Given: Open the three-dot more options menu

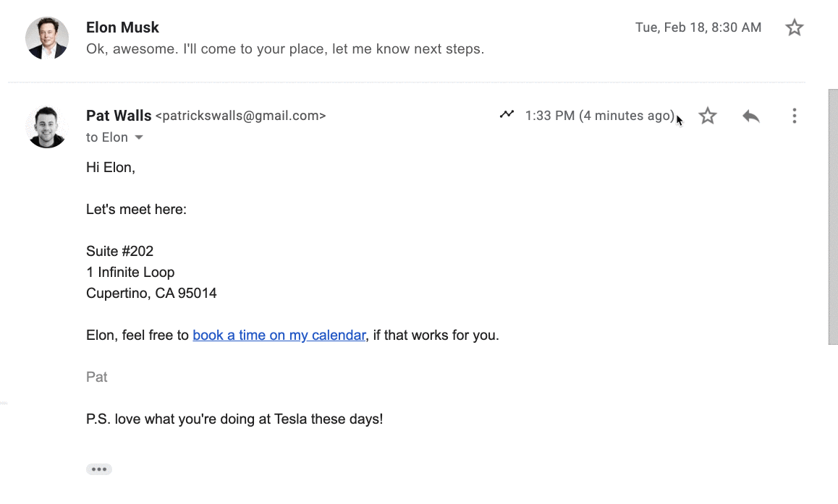Looking at the screenshot, I should pos(794,115).
